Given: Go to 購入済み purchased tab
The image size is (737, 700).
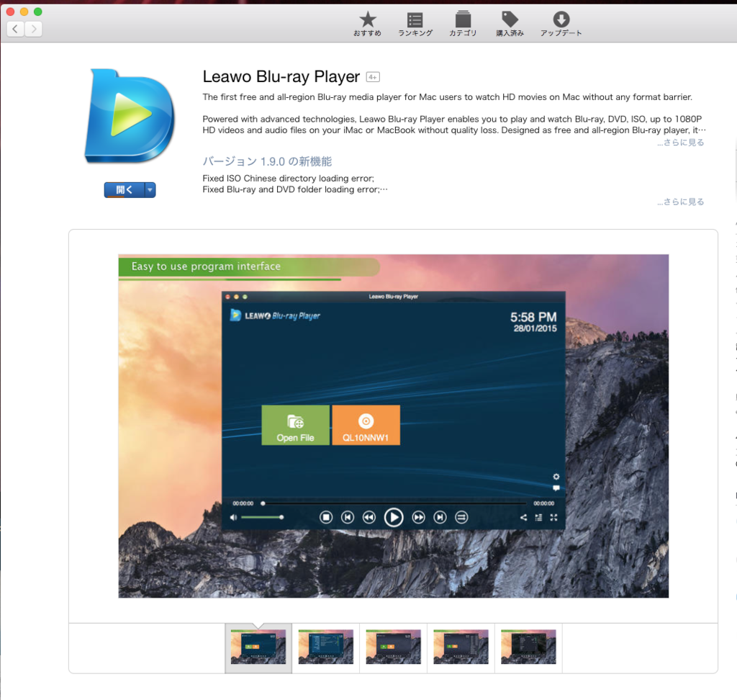Looking at the screenshot, I should pos(510,24).
